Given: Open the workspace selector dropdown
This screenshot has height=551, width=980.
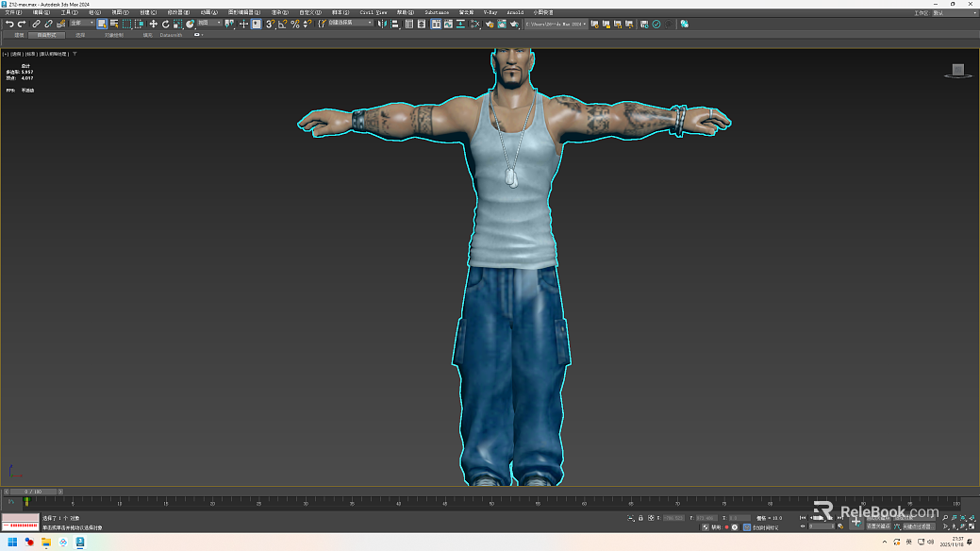Looking at the screenshot, I should click(x=955, y=12).
